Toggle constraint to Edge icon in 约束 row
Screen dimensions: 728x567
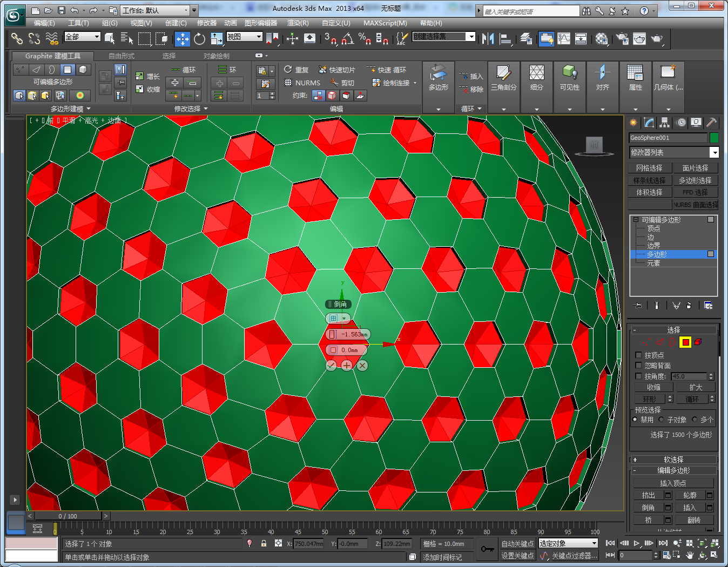332,96
